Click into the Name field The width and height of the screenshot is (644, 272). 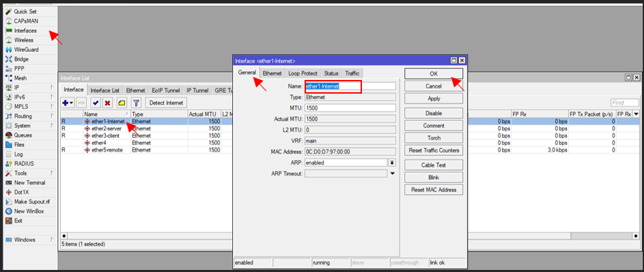(350, 86)
